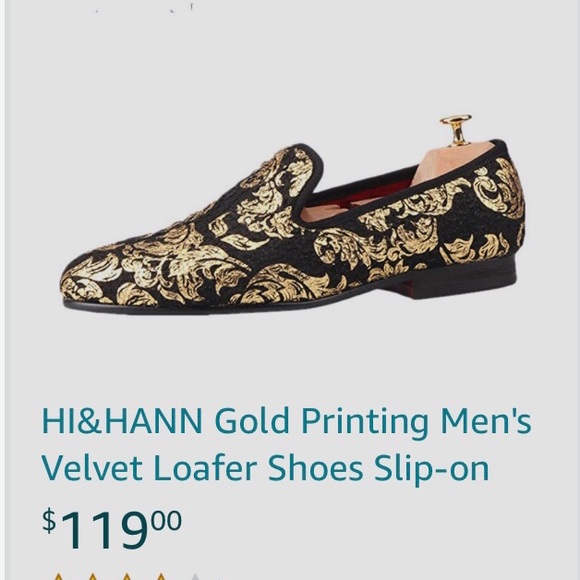The image size is (580, 580).
Task: Click the third gold rating star
Action: click(127, 577)
